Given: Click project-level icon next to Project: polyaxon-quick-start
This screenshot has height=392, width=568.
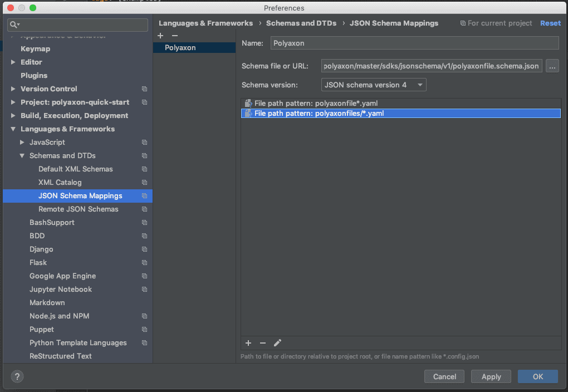Looking at the screenshot, I should pyautogui.click(x=145, y=102).
